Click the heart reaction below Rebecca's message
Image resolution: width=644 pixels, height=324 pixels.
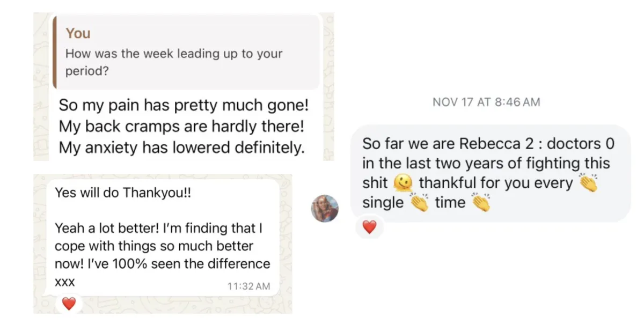[370, 227]
